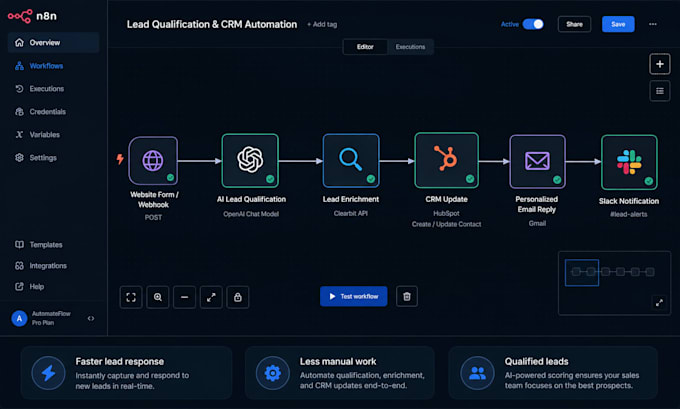The height and width of the screenshot is (409, 680).
Task: Click the 'Create / Update Contact' label
Action: coord(446,224)
